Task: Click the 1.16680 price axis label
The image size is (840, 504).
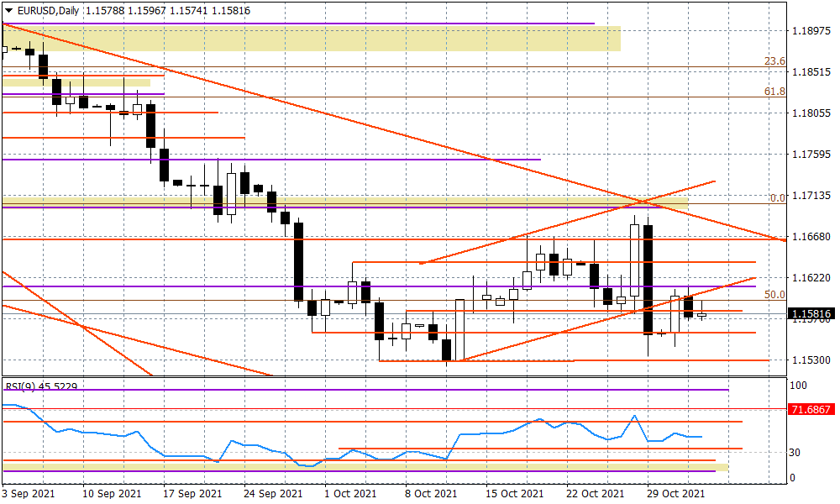Action: 811,237
